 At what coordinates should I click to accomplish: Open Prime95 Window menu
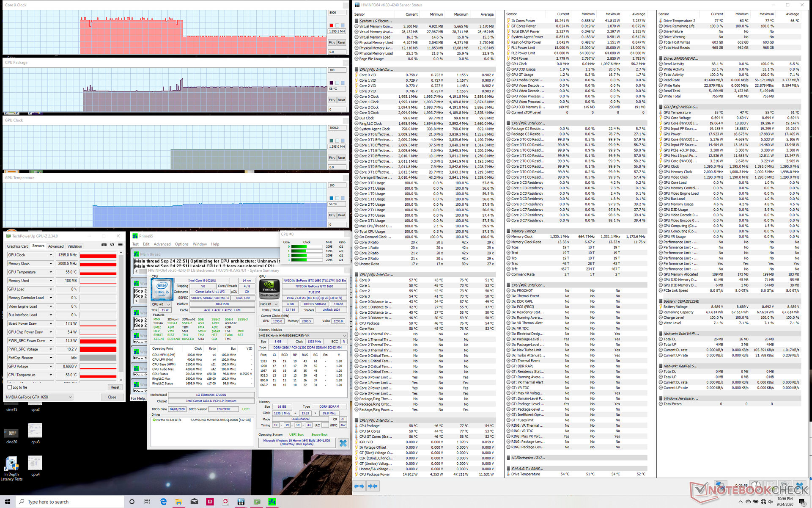click(x=200, y=244)
